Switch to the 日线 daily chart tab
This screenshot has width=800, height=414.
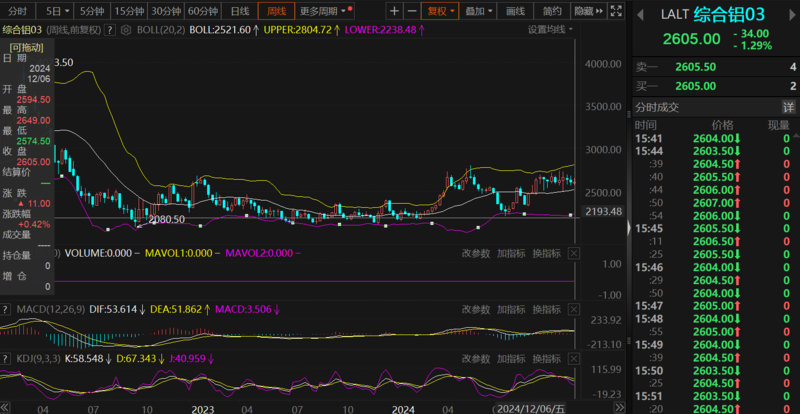point(240,11)
